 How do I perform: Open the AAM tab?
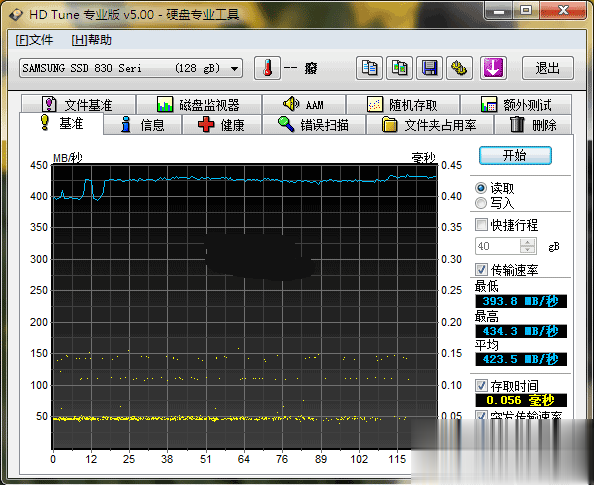click(x=304, y=104)
